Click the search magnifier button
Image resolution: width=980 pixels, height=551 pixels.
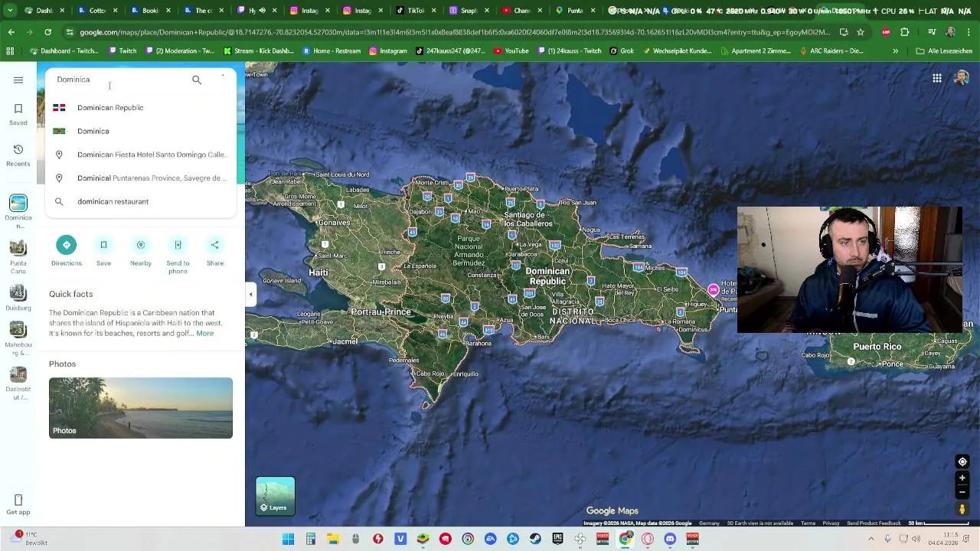click(x=197, y=80)
